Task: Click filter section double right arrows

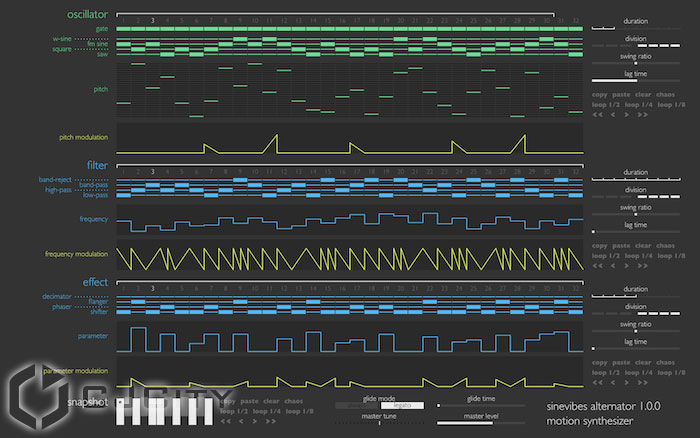Action: (642, 266)
